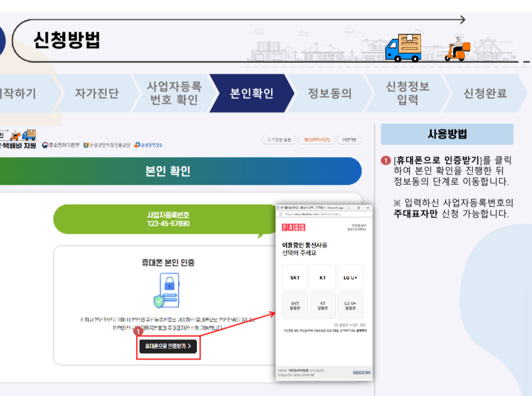
Task: Click the 신청방법 title text
Action: tap(67, 40)
